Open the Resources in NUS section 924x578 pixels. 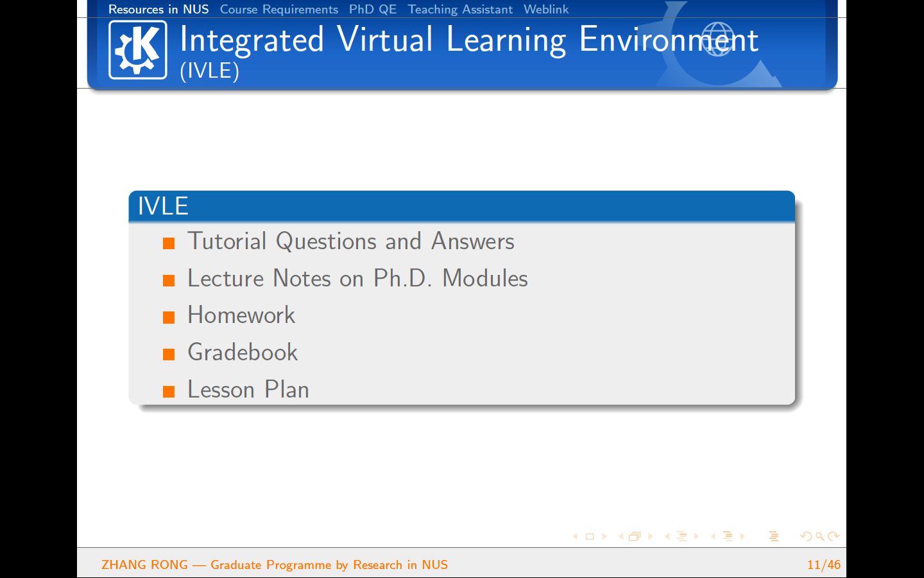pos(158,10)
